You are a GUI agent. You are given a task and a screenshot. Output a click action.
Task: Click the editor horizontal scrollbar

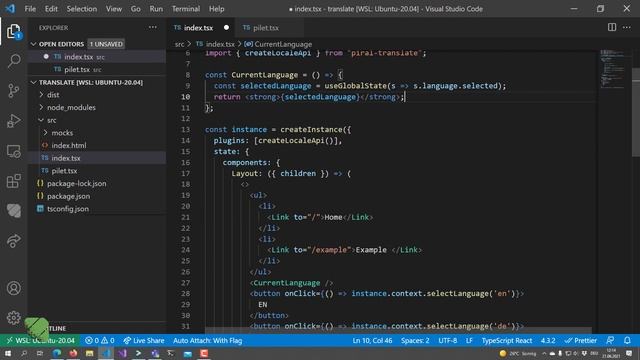(x=398, y=330)
